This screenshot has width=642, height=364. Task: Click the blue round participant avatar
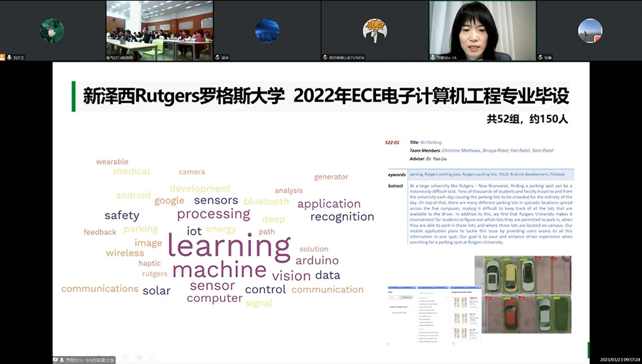267,30
